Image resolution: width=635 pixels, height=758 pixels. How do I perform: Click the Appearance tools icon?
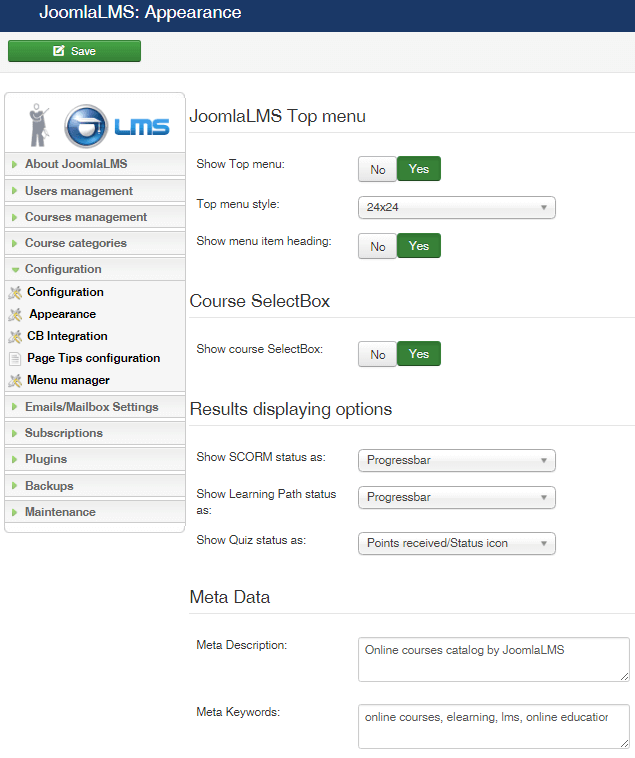(15, 315)
